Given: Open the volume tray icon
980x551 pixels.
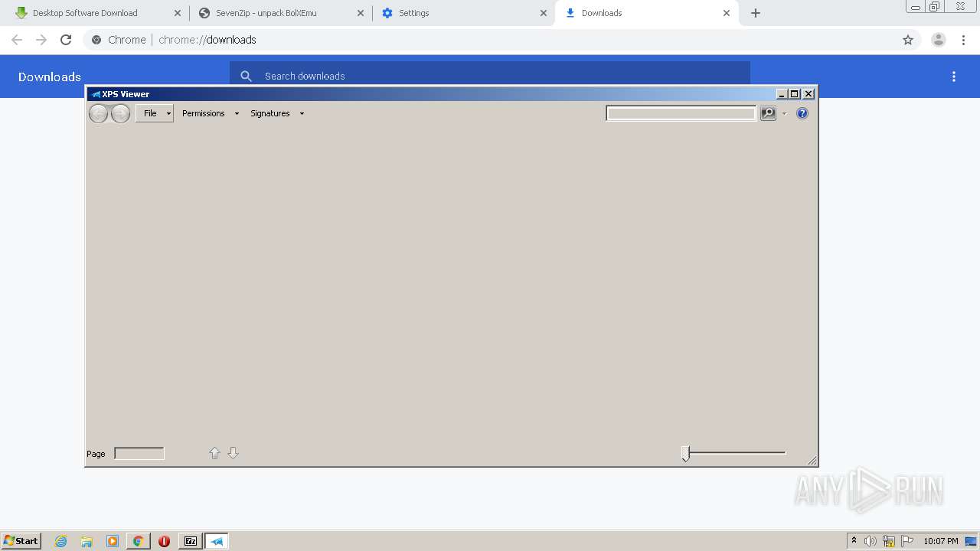Looking at the screenshot, I should [871, 541].
